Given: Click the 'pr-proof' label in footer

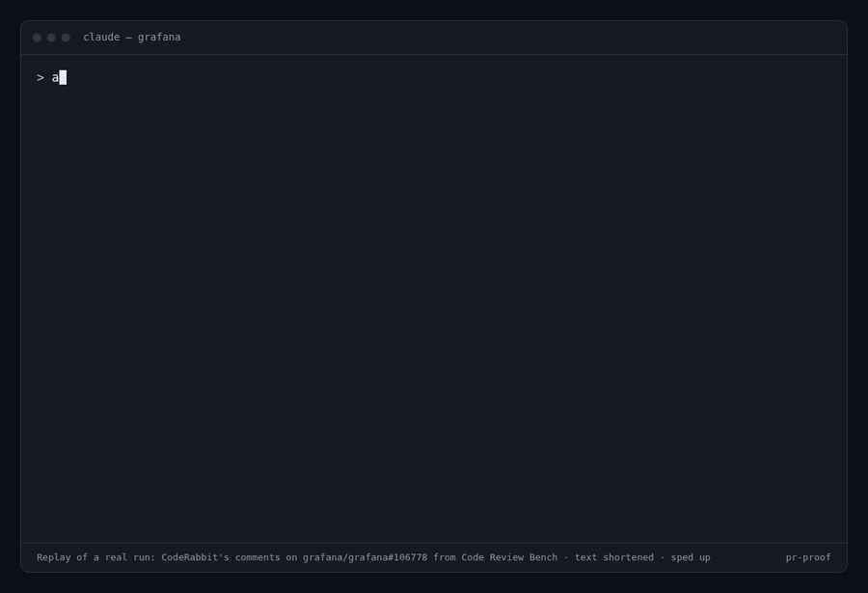Looking at the screenshot, I should 807,557.
